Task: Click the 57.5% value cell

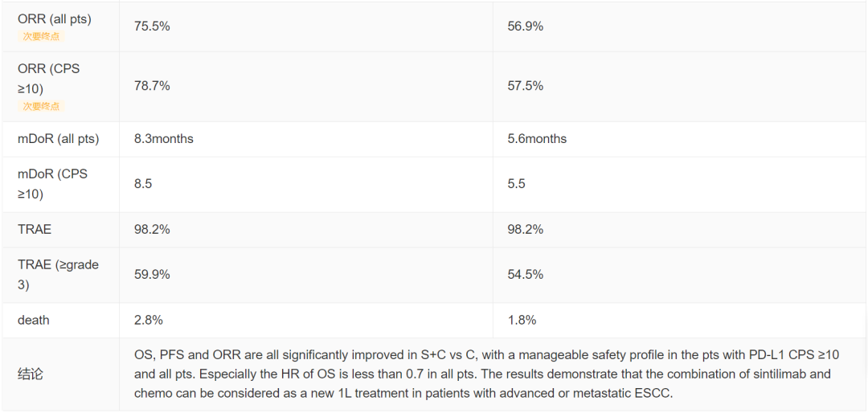Action: coord(526,86)
